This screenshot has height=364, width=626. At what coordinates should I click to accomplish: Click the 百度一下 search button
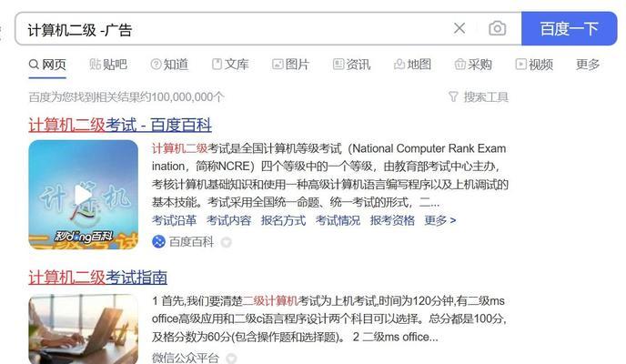pos(570,29)
